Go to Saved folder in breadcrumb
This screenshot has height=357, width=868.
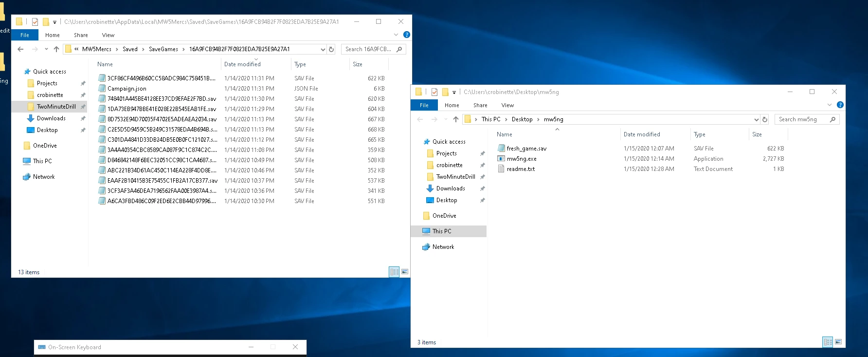(x=130, y=49)
